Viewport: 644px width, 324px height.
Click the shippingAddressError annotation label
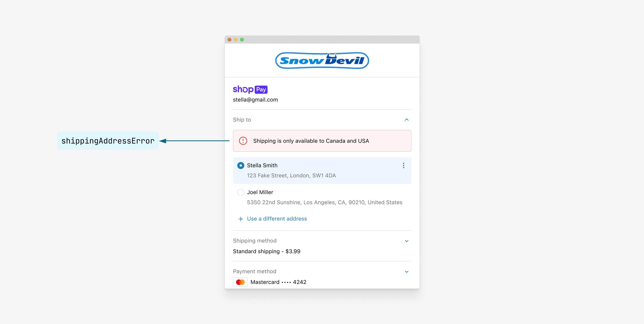108,141
